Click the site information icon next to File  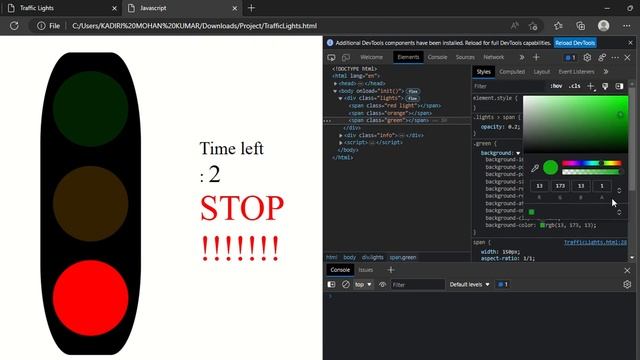(41, 26)
